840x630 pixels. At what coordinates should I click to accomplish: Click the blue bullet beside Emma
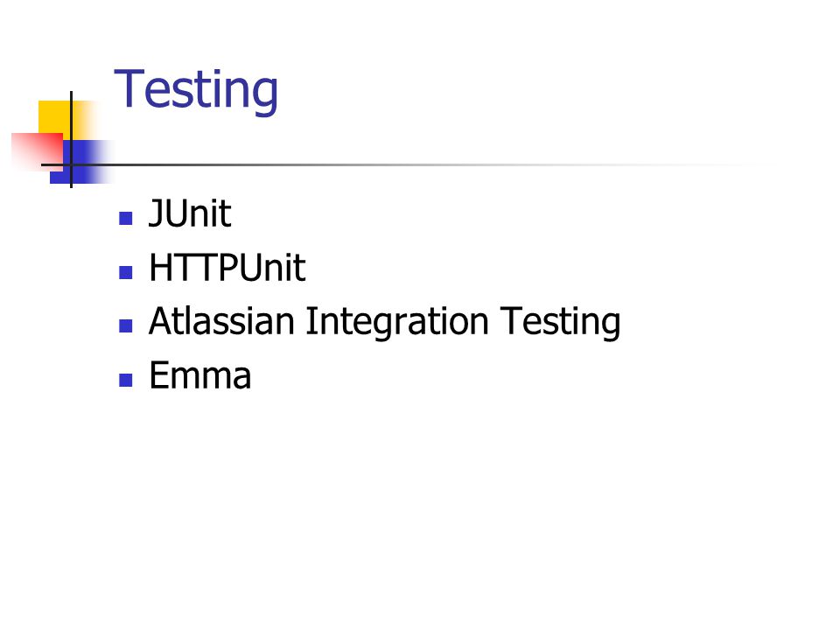126,380
